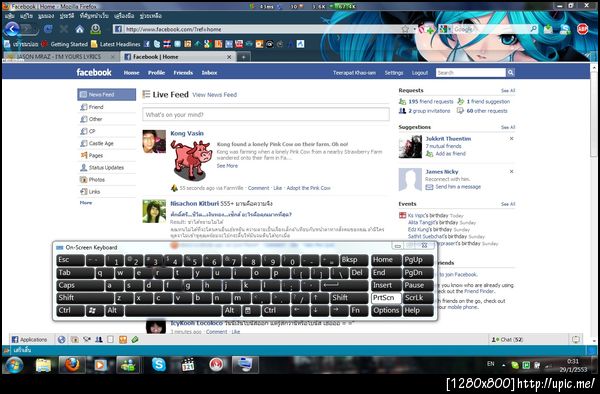Viewport: 600px width, 394px height.
Task: Toggle the Caps key on On-Screen Keyboard
Action: point(80,285)
